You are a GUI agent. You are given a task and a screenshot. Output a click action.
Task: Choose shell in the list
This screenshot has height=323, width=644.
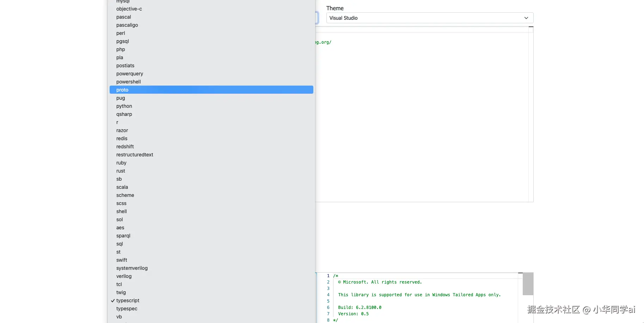pos(211,211)
